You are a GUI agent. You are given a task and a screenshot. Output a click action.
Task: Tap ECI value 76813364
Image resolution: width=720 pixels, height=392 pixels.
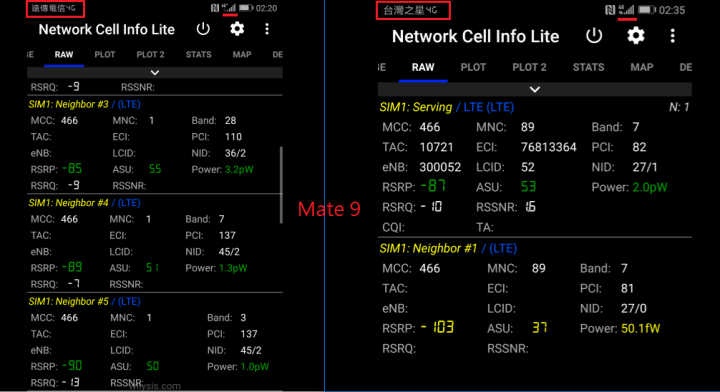(548, 147)
